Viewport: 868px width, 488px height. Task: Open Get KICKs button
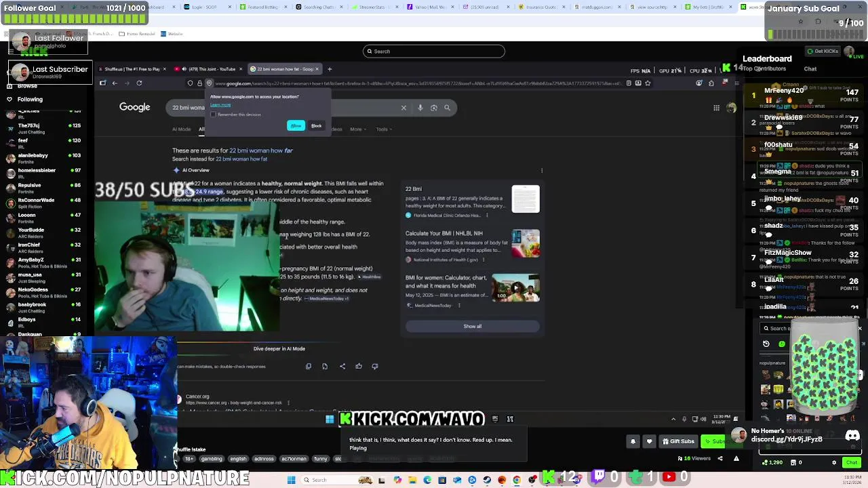822,52
